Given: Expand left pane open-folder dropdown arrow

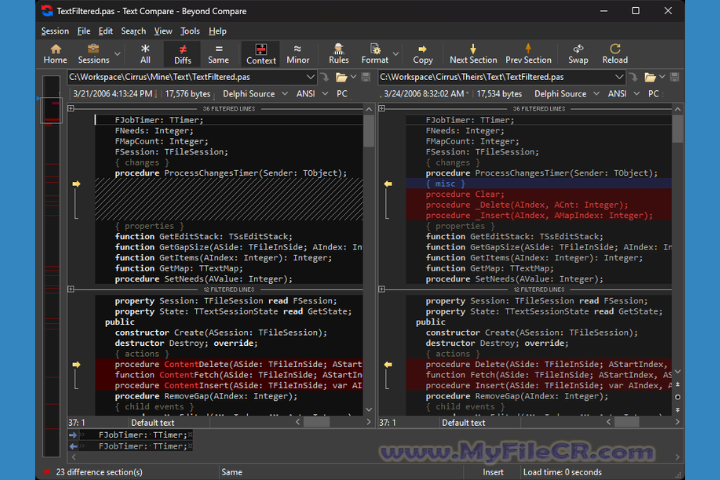Looking at the screenshot, I should (354, 77).
